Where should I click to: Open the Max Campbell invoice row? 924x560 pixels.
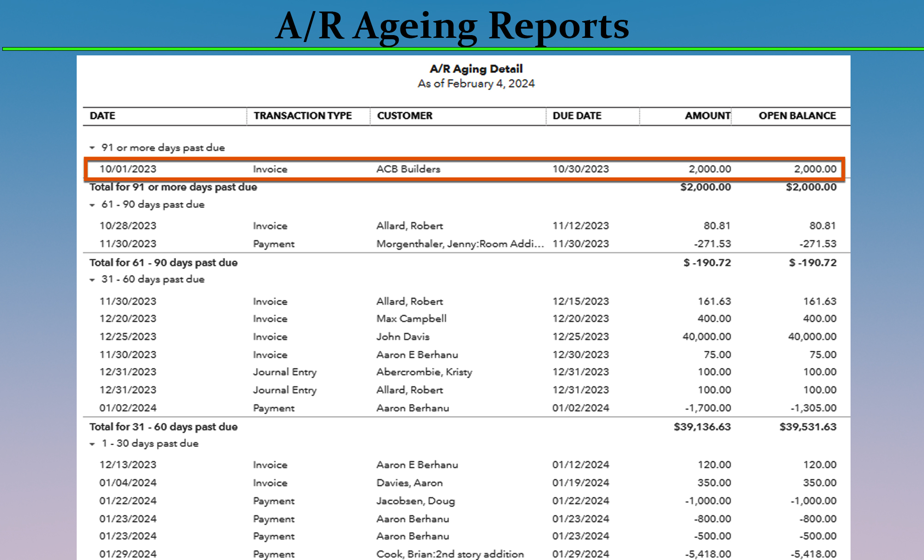point(411,319)
